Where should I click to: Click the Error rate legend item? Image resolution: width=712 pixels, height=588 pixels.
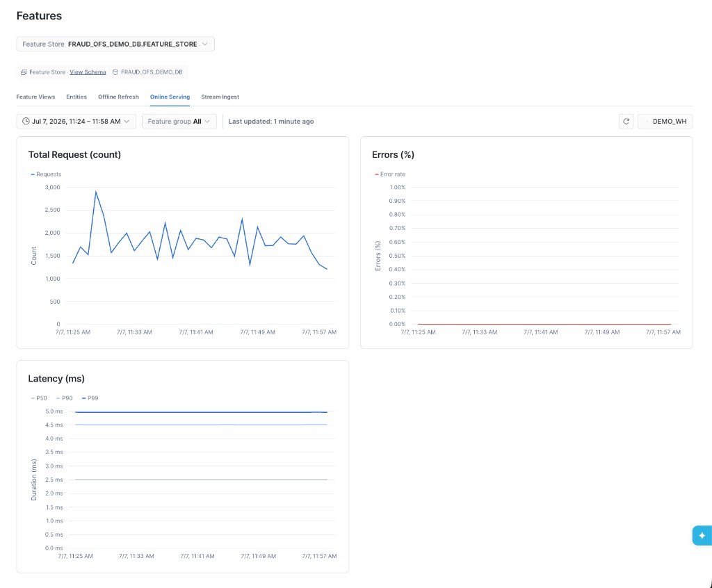coord(390,174)
